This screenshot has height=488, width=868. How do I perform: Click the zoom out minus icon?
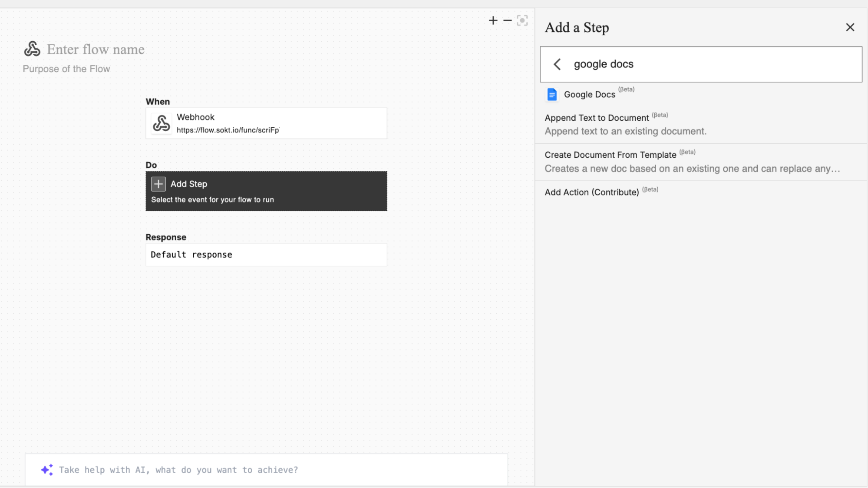click(507, 20)
